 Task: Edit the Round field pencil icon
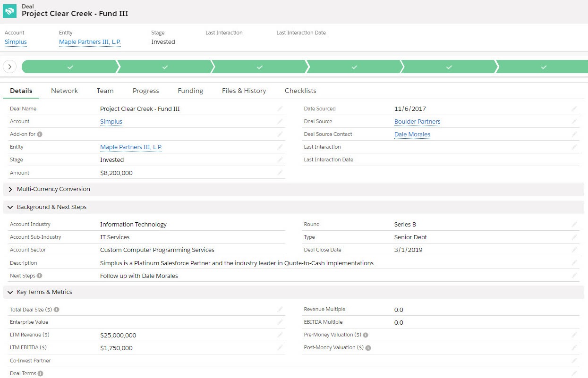point(574,224)
